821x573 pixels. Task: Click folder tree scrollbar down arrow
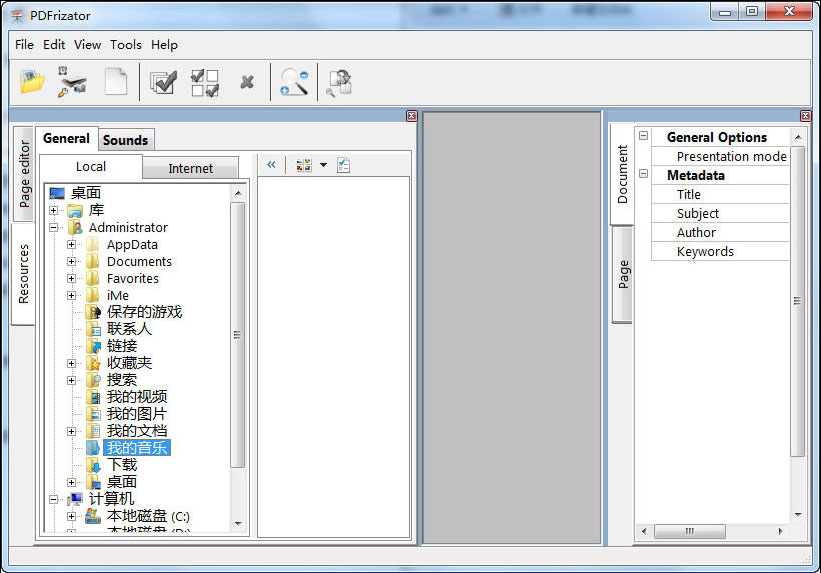238,524
